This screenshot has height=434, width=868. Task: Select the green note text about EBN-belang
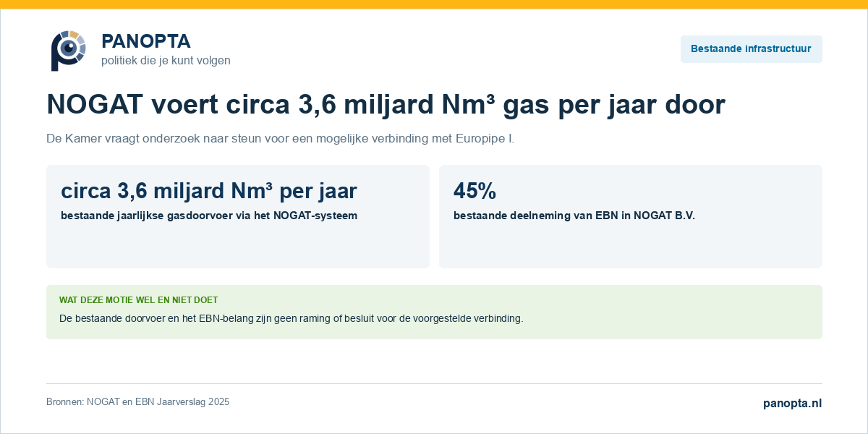coord(291,318)
